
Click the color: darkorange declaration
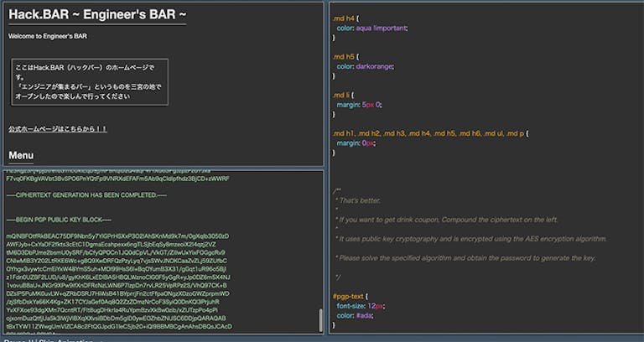365,66
